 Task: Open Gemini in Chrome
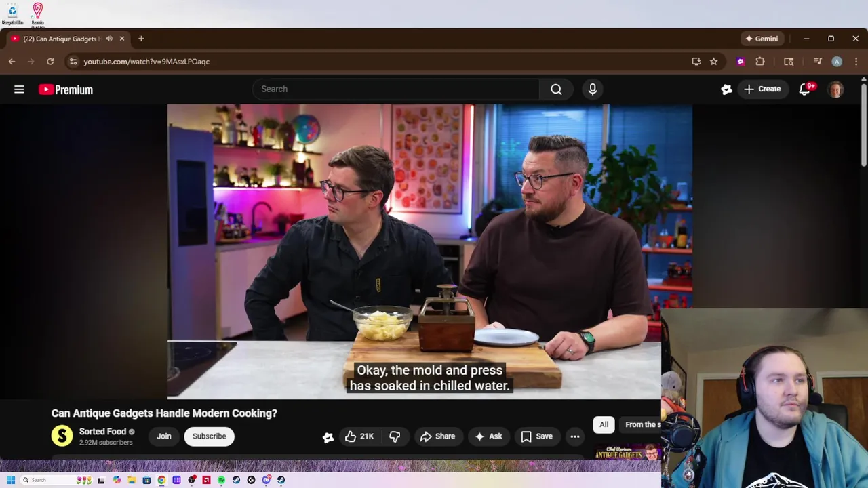pos(762,39)
